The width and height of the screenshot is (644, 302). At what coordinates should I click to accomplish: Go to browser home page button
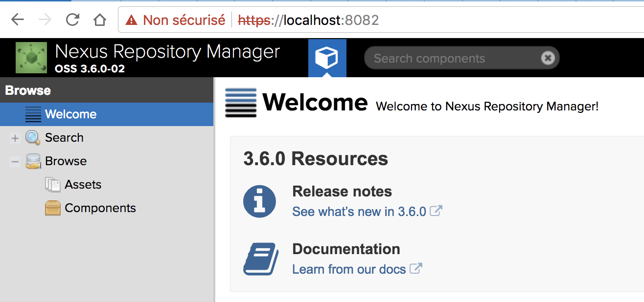[x=100, y=20]
